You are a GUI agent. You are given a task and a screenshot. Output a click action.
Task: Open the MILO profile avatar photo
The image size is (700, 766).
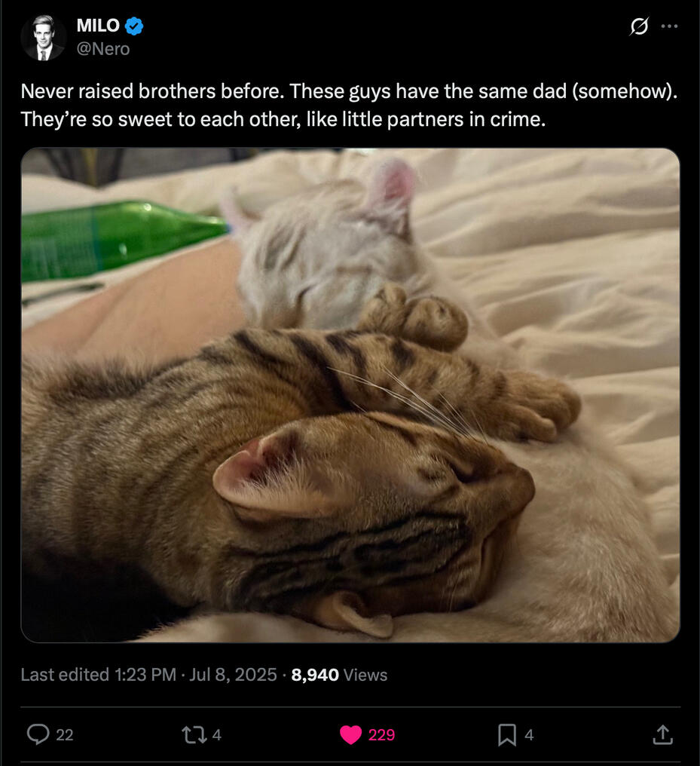click(44, 37)
